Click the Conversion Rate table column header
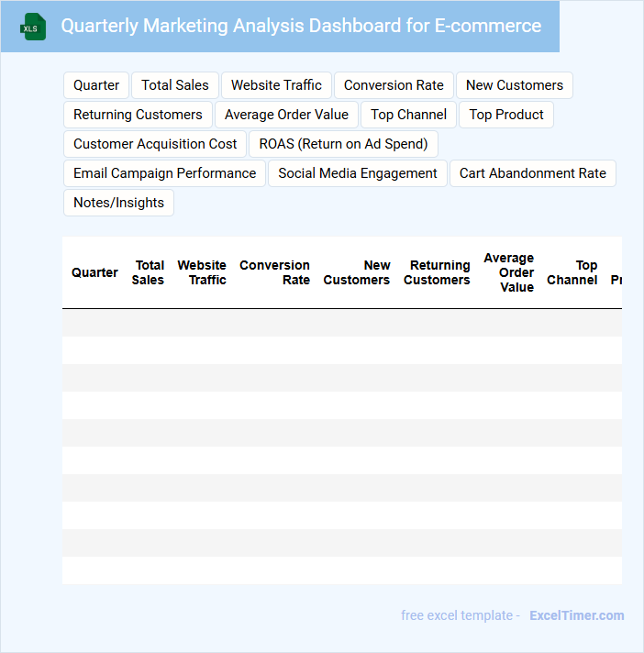644x653 pixels. 275,272
